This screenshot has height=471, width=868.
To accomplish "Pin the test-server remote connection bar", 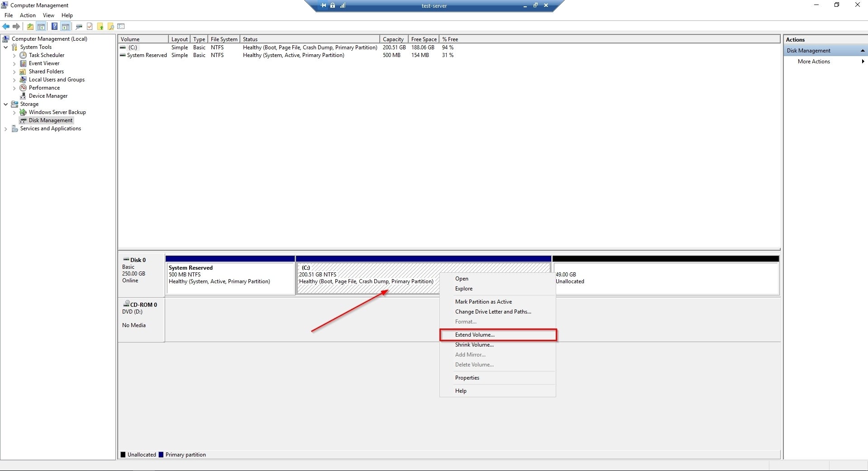I will click(323, 5).
